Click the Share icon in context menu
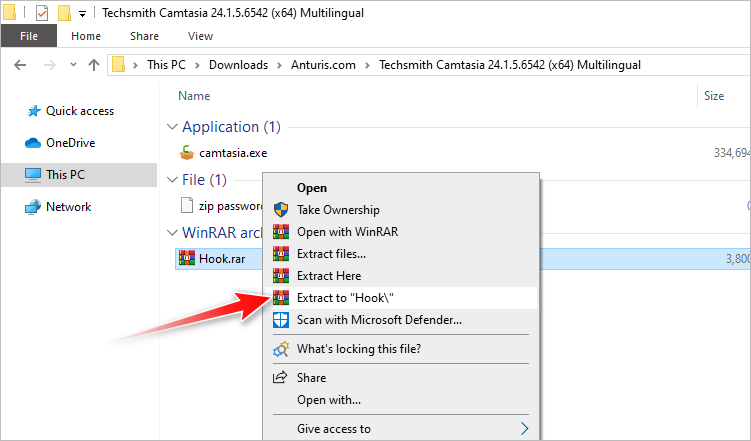This screenshot has height=441, width=751. [x=281, y=378]
